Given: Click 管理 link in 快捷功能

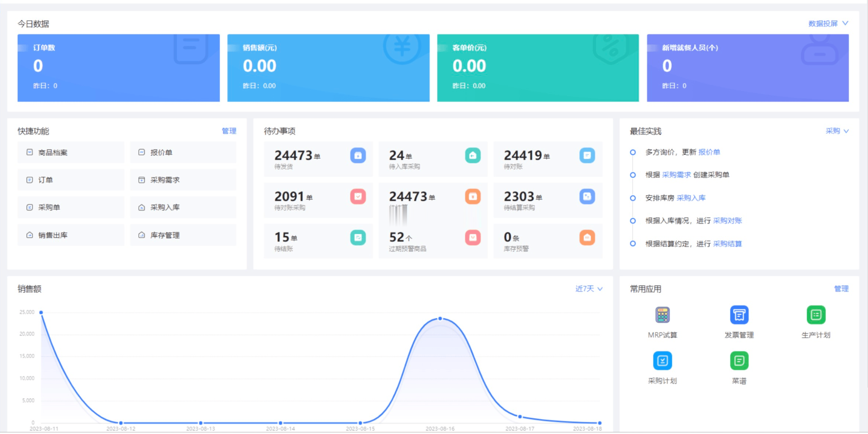Looking at the screenshot, I should click(x=229, y=131).
